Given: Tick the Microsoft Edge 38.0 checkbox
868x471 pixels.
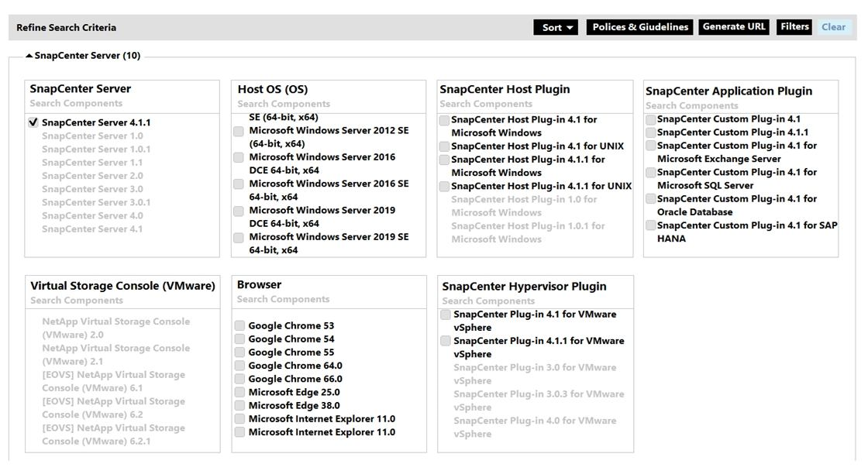Looking at the screenshot, I should (x=240, y=406).
